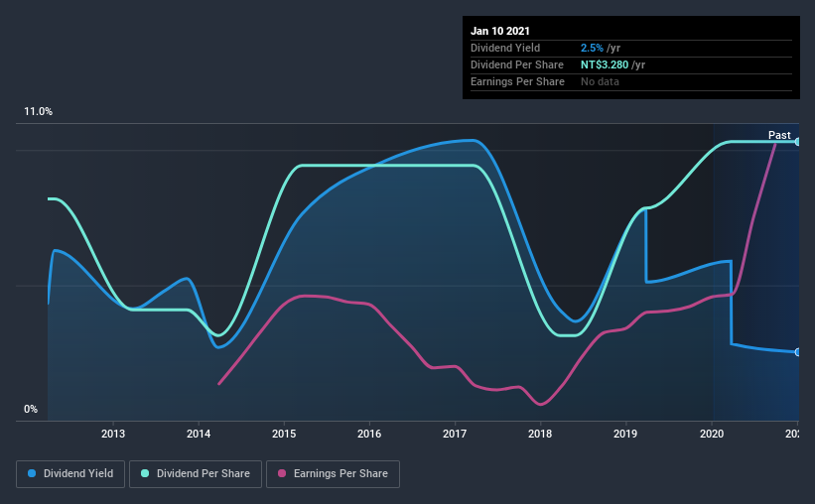Click the 2019 x-axis label
The image size is (815, 504).
coord(625,434)
